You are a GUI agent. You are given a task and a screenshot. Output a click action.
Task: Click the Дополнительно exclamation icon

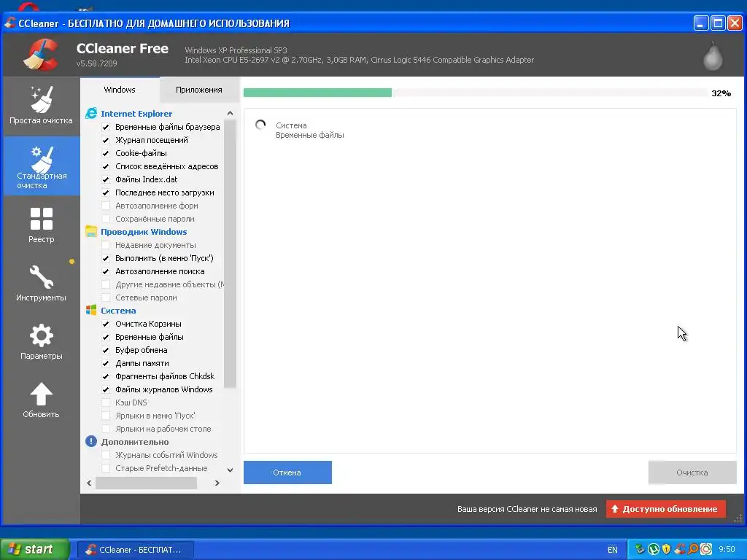[91, 441]
